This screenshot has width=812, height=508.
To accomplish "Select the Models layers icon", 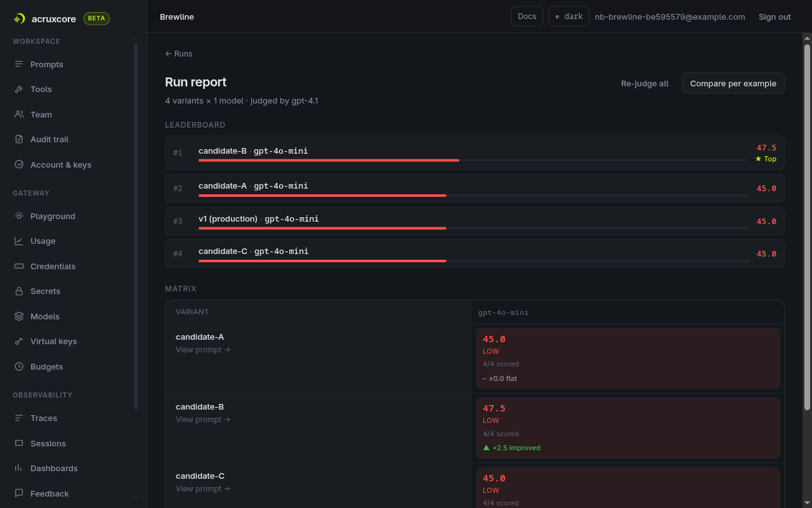I will [x=19, y=316].
